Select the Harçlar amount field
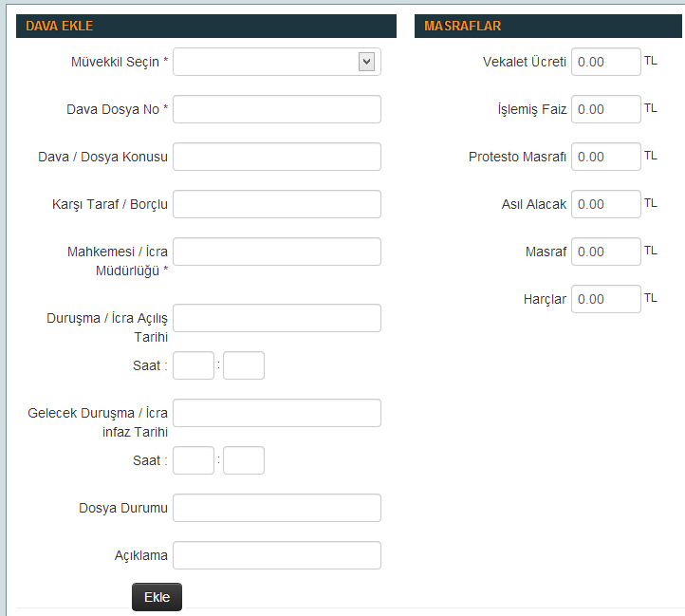685x616 pixels. point(606,299)
